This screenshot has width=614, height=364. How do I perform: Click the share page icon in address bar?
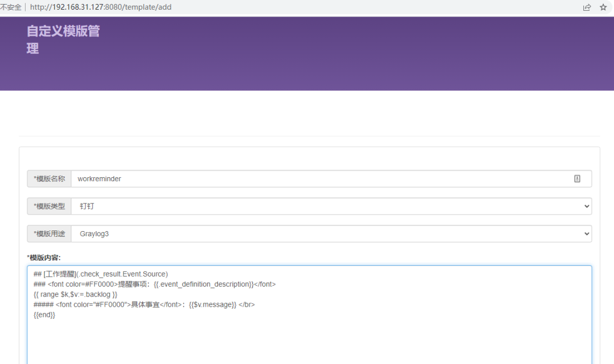coord(587,7)
